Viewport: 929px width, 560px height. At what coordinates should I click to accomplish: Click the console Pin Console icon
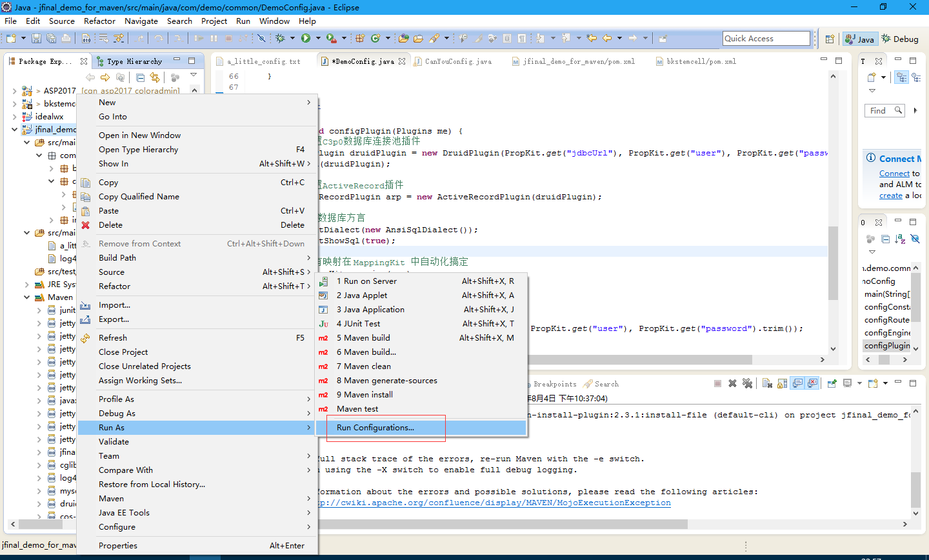832,383
